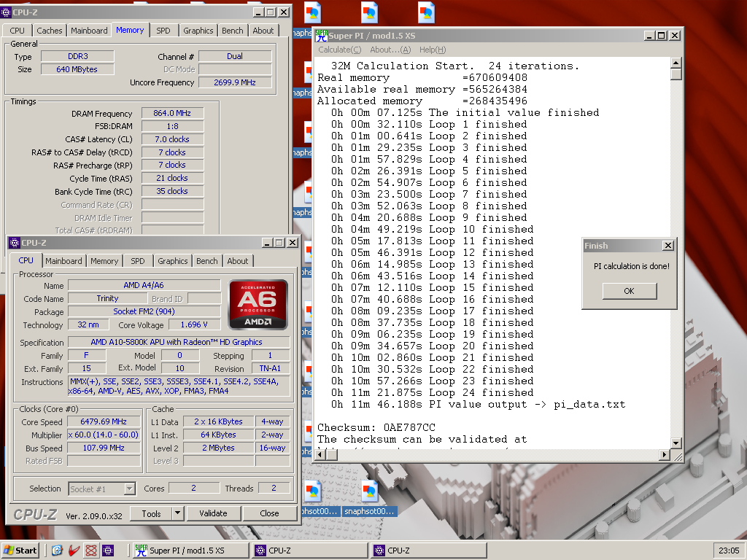Click the AMD A6 processor logo
This screenshot has height=560, width=747.
coord(258,305)
